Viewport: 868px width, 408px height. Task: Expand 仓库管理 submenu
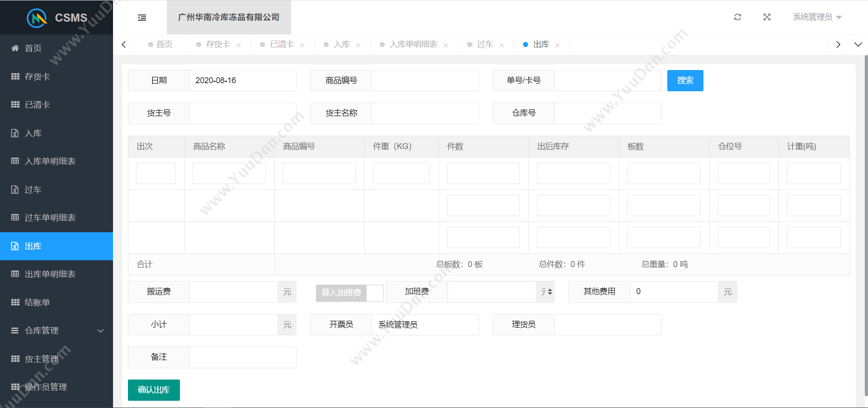coord(57,331)
